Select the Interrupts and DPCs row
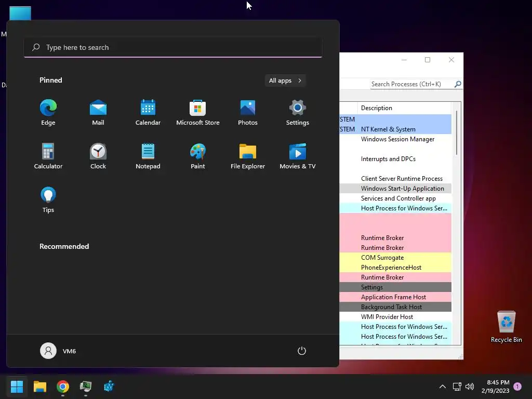Viewport: 532px width, 399px height. [395, 159]
